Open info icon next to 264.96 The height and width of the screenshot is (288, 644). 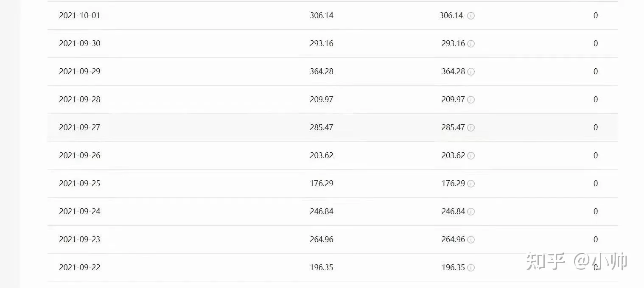(x=471, y=240)
